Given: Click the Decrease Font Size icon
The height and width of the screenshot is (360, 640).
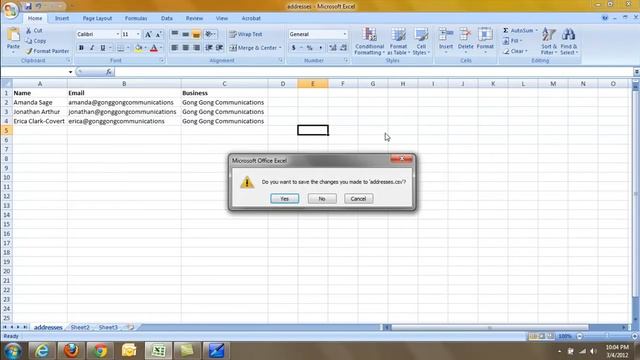Looking at the screenshot, I should (159, 35).
